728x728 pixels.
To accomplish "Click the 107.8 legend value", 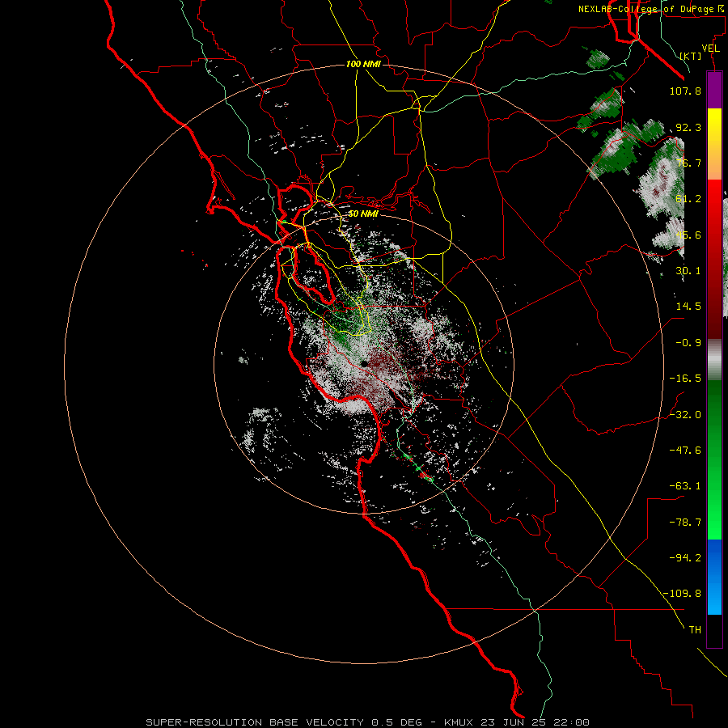I will coord(685,91).
